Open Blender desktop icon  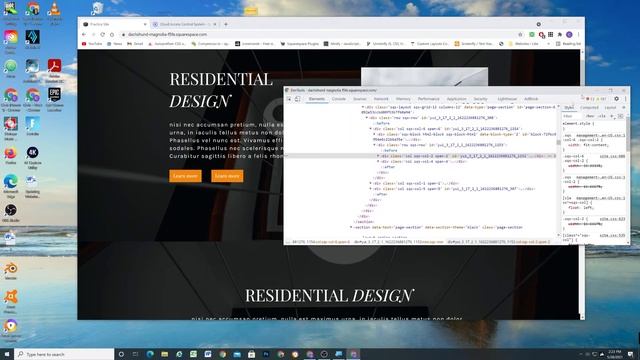coord(11,271)
